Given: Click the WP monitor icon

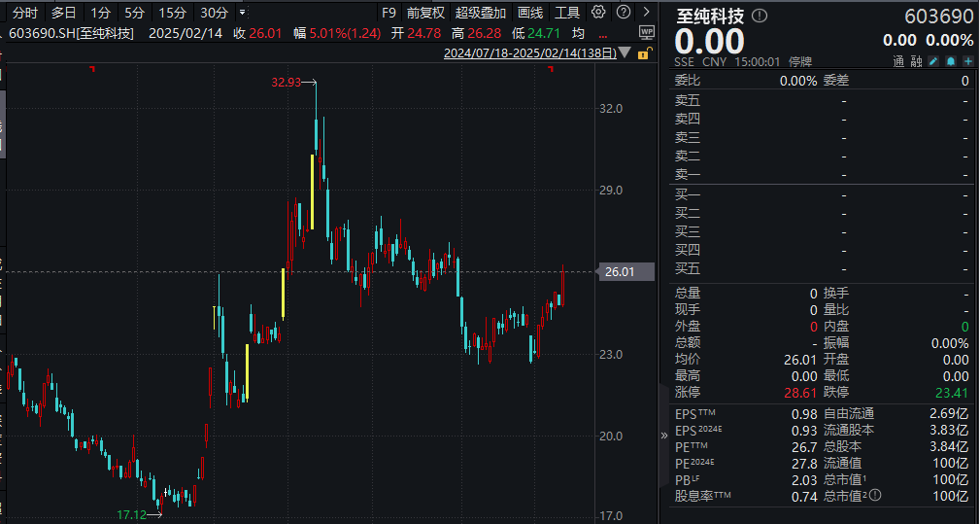Looking at the screenshot, I should (647, 32).
